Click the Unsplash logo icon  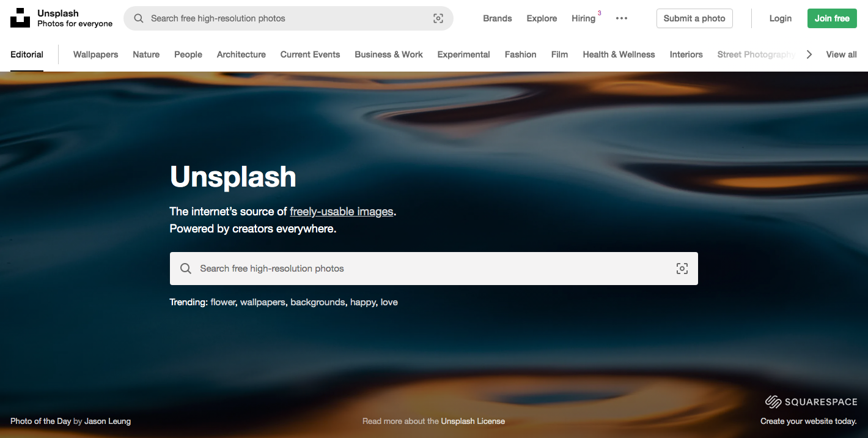click(x=20, y=18)
